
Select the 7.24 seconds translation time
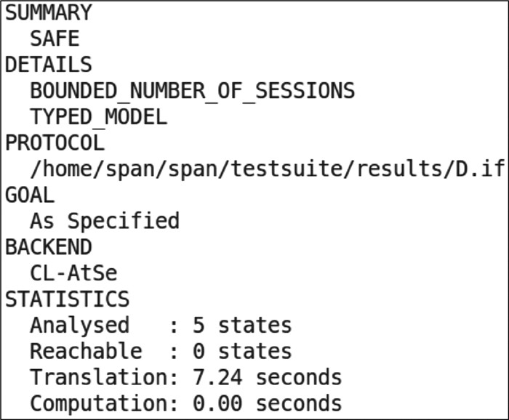266,377
